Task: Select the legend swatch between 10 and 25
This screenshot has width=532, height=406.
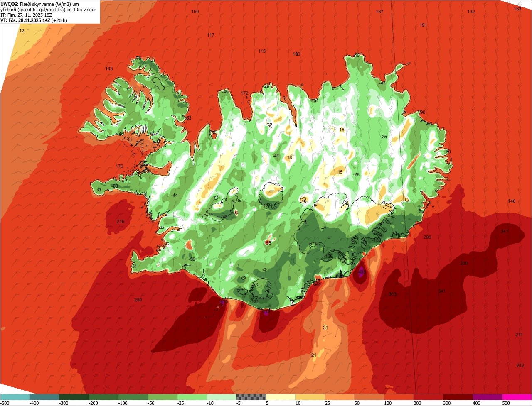Action: click(310, 397)
